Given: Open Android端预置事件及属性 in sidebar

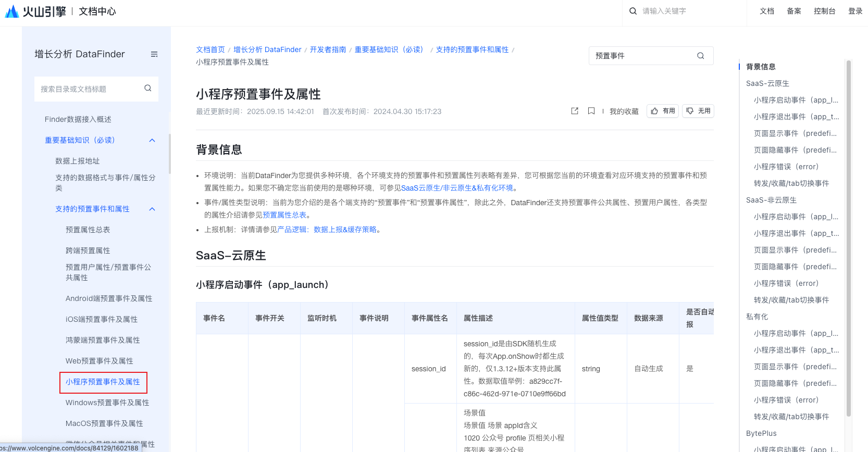Looking at the screenshot, I should point(109,298).
